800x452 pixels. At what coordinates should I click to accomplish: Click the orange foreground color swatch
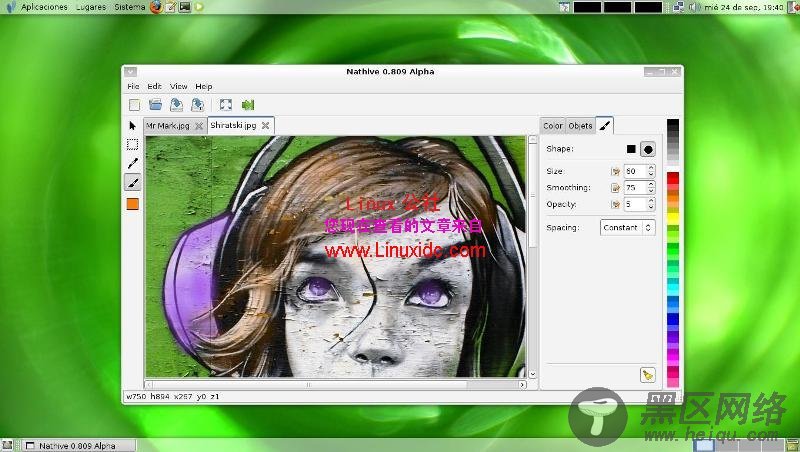pos(133,204)
